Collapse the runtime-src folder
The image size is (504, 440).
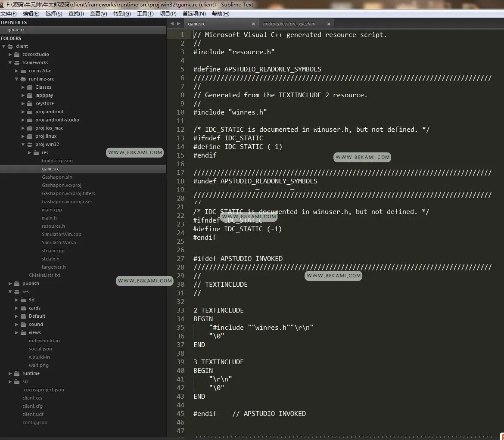click(x=17, y=79)
